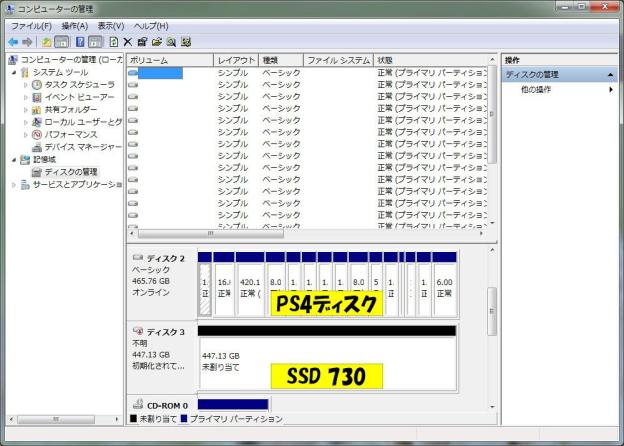Open Task Scheduler (タスク スケジューラ) in the tree
The width and height of the screenshot is (624, 446).
tap(79, 85)
